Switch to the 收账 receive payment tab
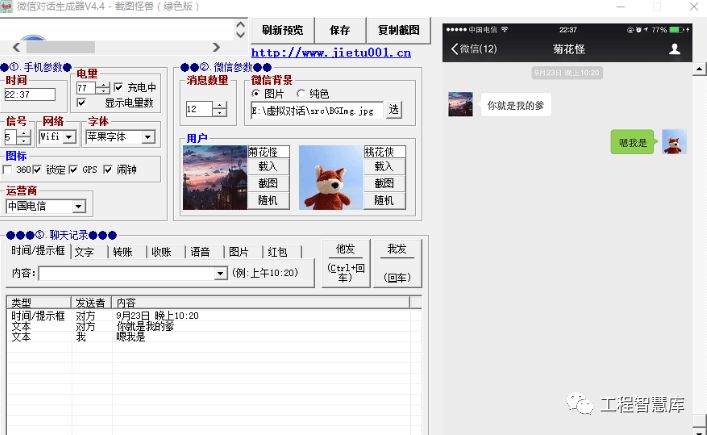Viewport: 707px width, 435px height. (161, 252)
